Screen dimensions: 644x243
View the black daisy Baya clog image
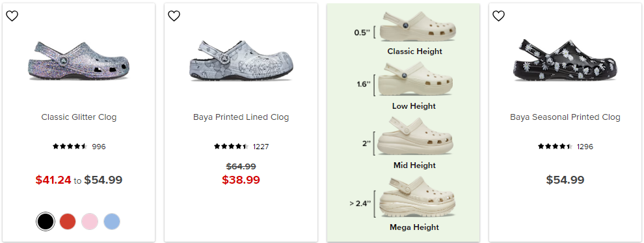[565, 61]
